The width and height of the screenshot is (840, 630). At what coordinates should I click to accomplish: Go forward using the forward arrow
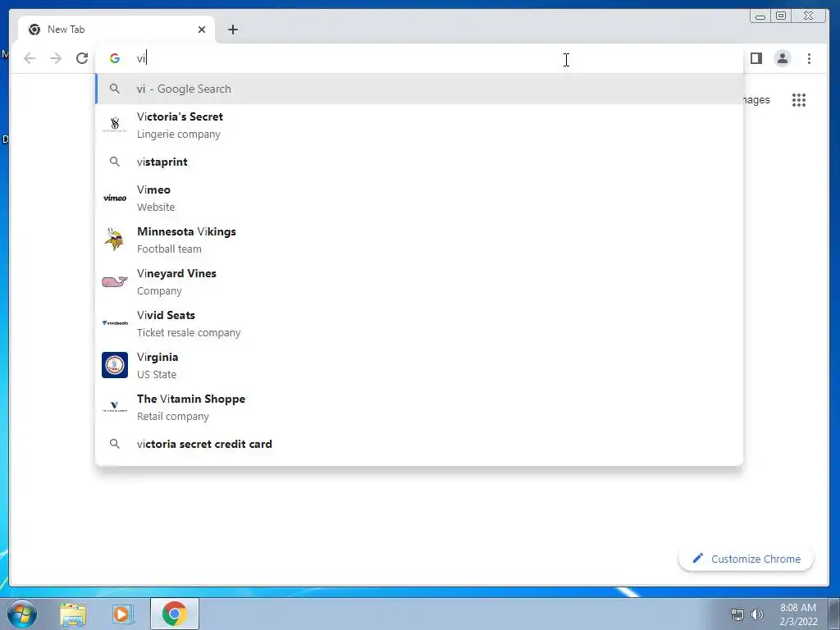point(56,58)
